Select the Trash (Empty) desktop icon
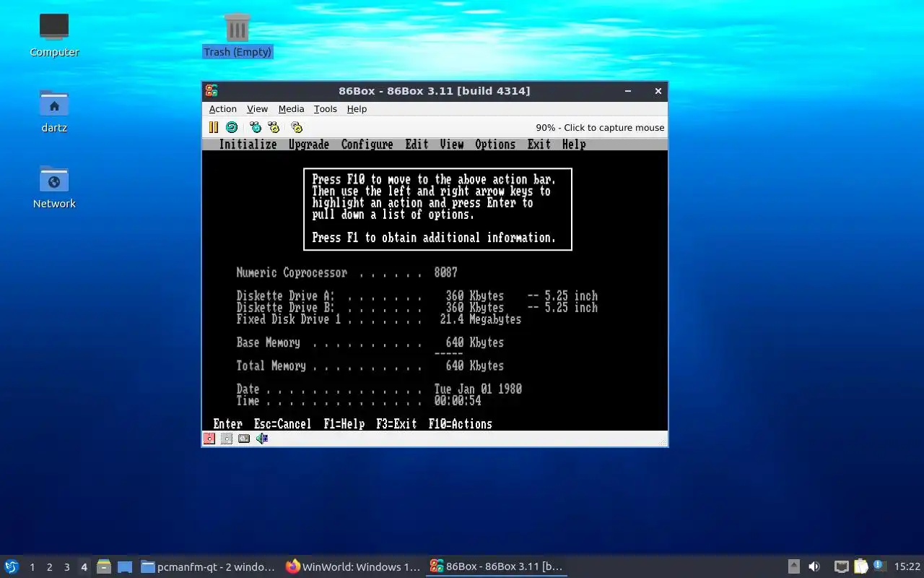924x578 pixels. pyautogui.click(x=237, y=35)
